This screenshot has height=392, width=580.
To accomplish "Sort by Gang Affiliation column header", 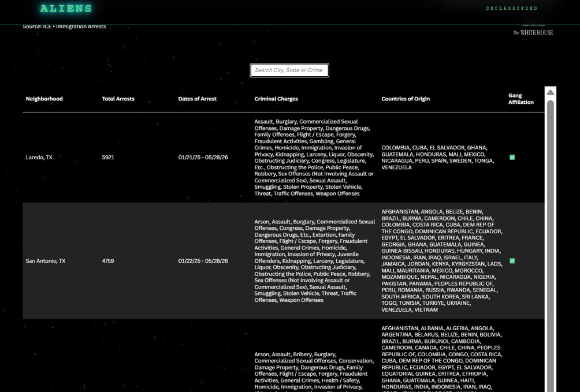I will 521,99.
